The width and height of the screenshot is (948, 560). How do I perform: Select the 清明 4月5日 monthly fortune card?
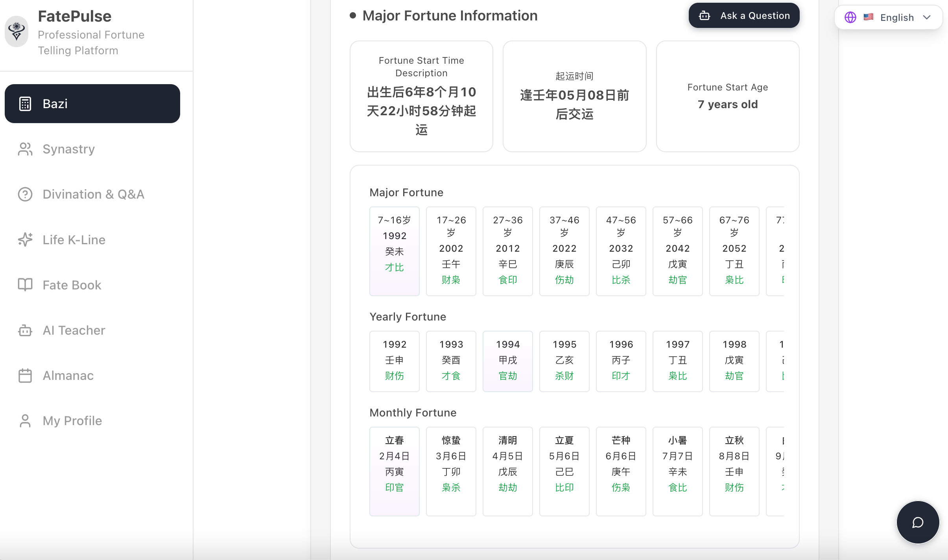tap(507, 471)
